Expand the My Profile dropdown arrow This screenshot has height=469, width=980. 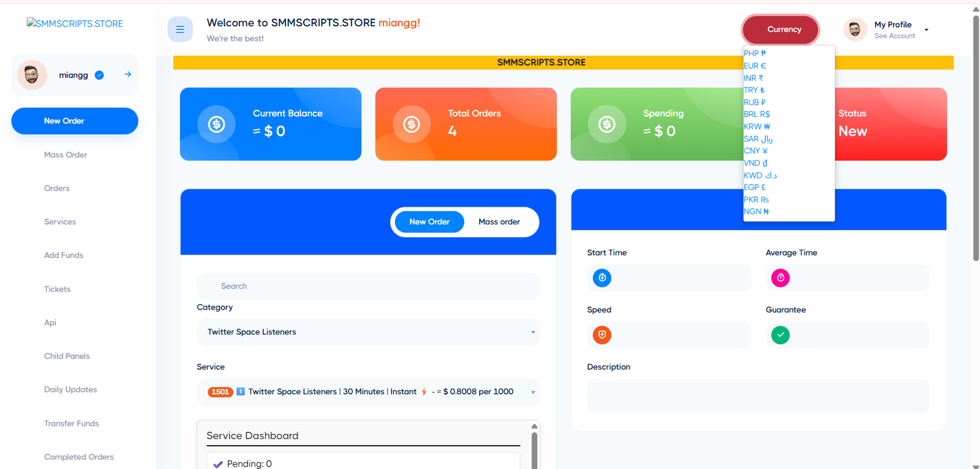tap(927, 30)
